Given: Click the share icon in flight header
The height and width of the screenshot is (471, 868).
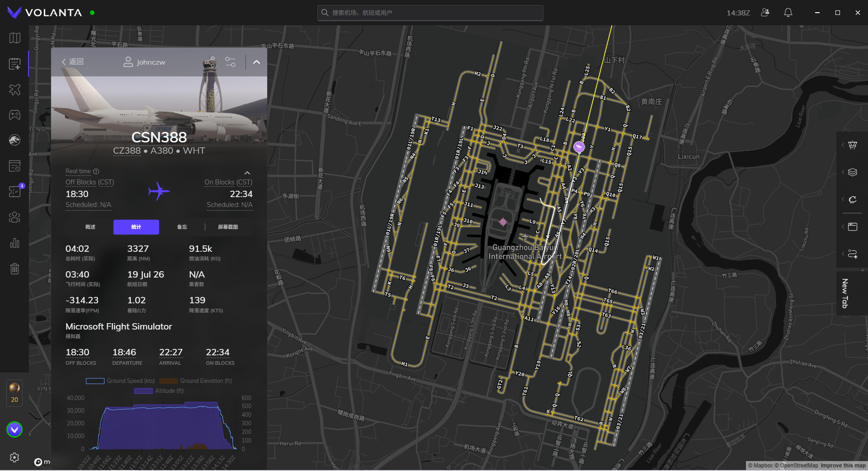Looking at the screenshot, I should coord(210,62).
